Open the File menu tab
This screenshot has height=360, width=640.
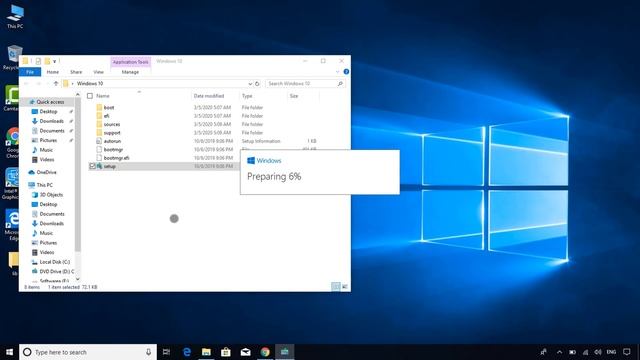coord(30,72)
